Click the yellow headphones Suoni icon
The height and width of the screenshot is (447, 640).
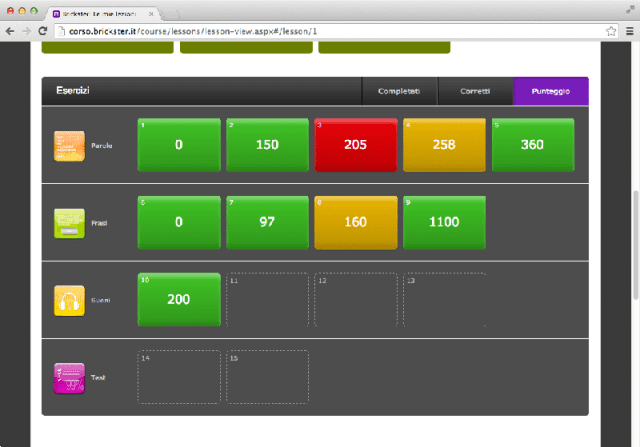point(69,300)
